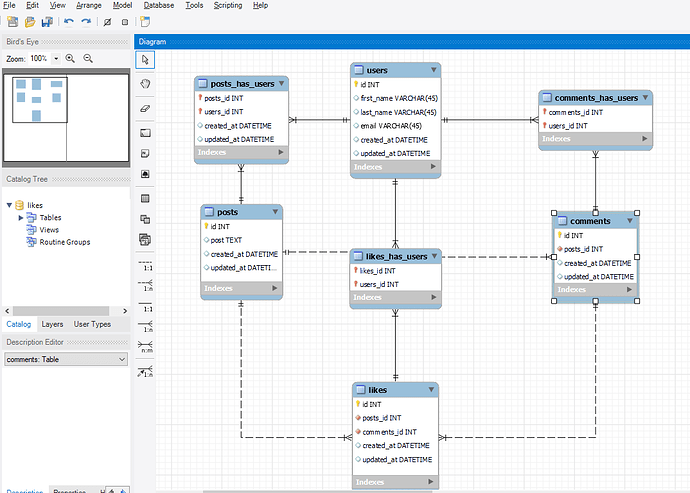This screenshot has width=690, height=493.
Task: Click Catalog Tree left scroll arrow
Action: click(7, 311)
